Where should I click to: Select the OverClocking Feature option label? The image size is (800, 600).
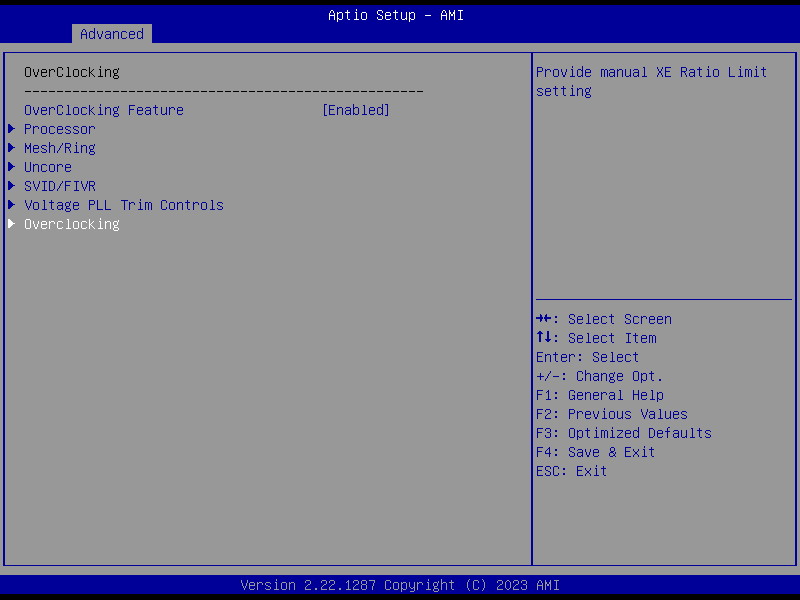click(104, 110)
